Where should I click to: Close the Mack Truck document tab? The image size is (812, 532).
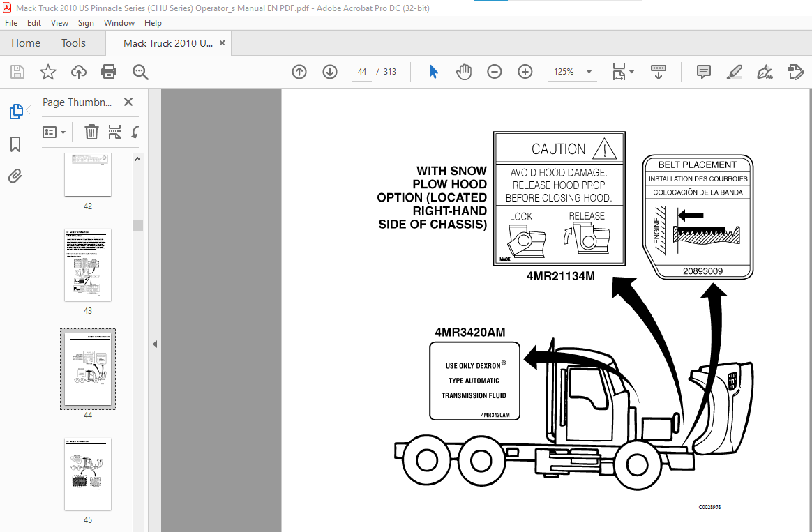tap(222, 43)
